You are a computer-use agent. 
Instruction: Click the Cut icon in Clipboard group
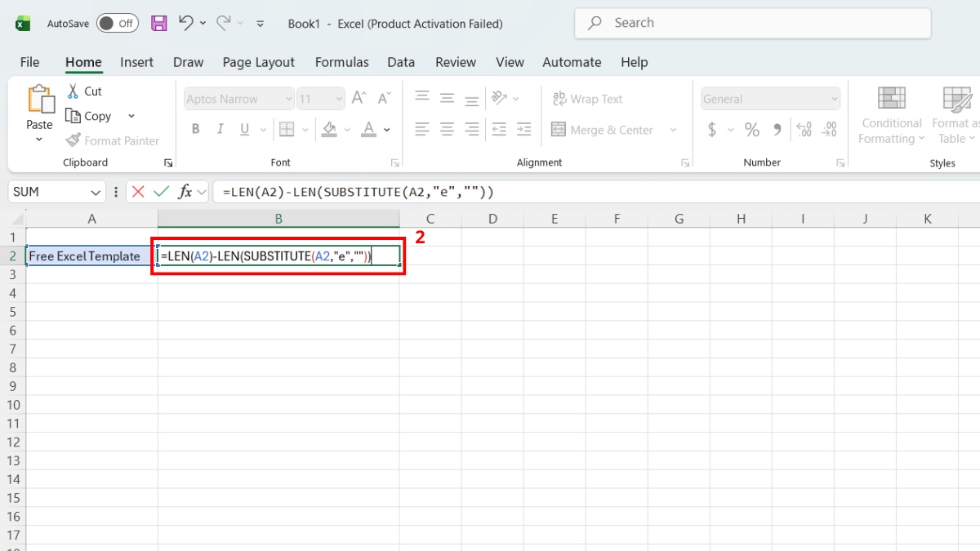coord(72,91)
